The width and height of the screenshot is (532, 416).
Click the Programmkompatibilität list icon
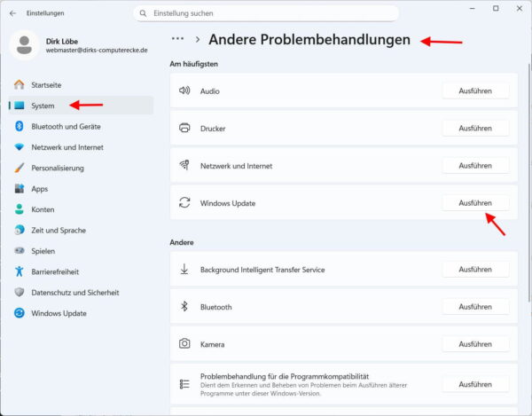(184, 384)
